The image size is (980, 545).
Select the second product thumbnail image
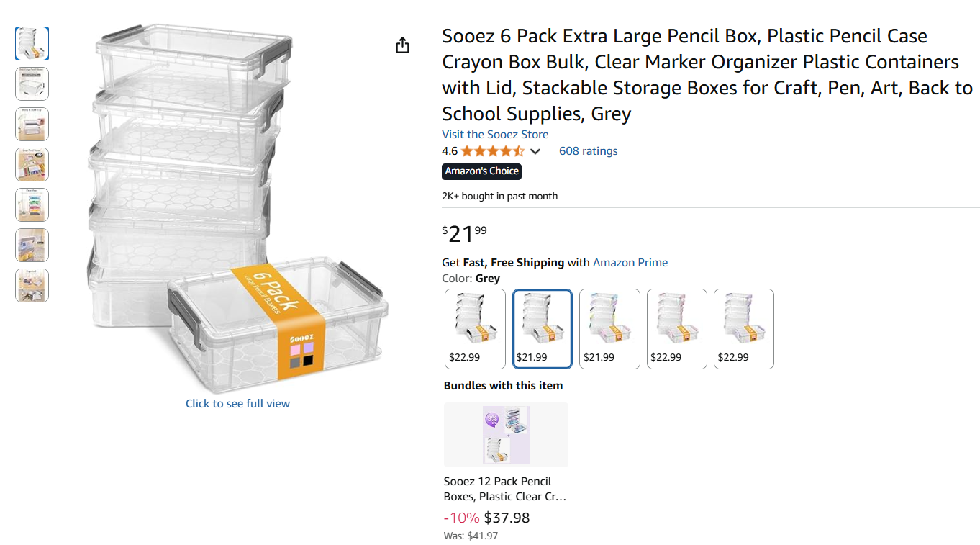pyautogui.click(x=32, y=84)
